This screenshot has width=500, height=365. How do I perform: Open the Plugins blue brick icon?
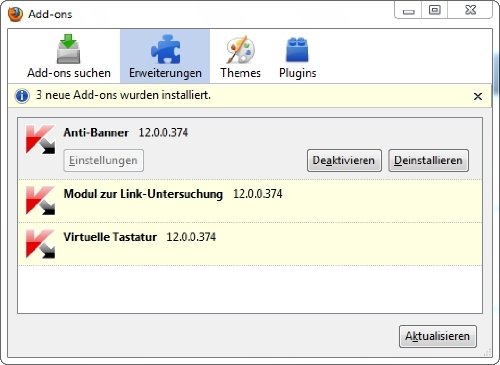(297, 49)
